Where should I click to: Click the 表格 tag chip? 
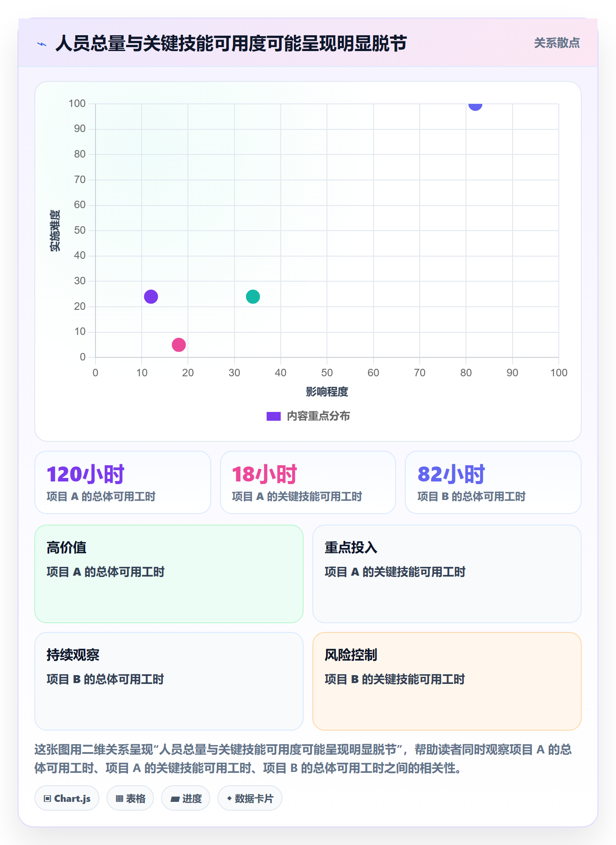(x=130, y=798)
